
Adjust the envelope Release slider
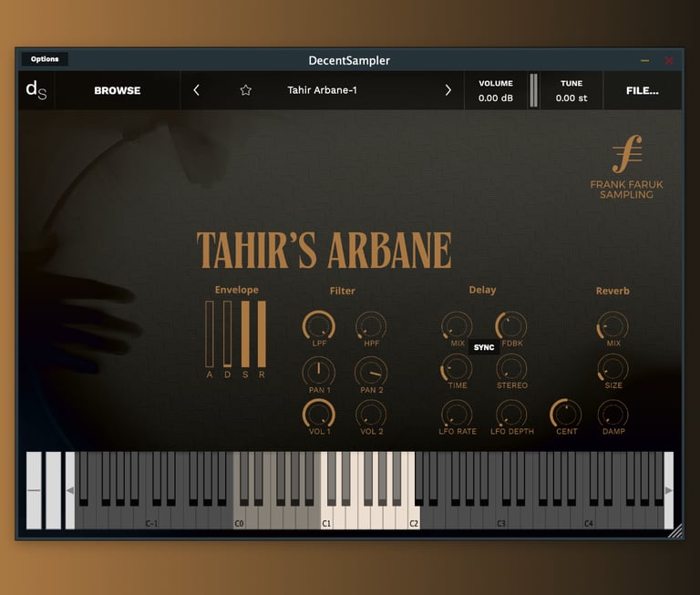tap(262, 333)
